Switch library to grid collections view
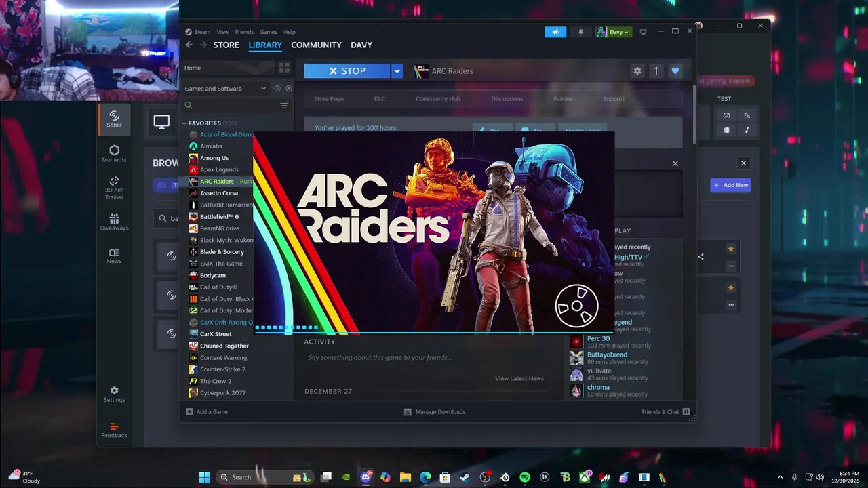 [284, 68]
